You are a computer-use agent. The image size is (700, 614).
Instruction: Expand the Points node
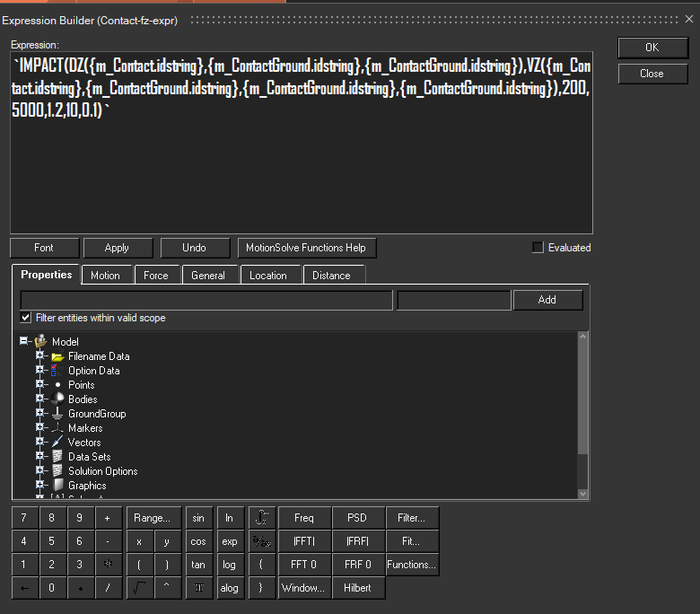pyautogui.click(x=39, y=384)
